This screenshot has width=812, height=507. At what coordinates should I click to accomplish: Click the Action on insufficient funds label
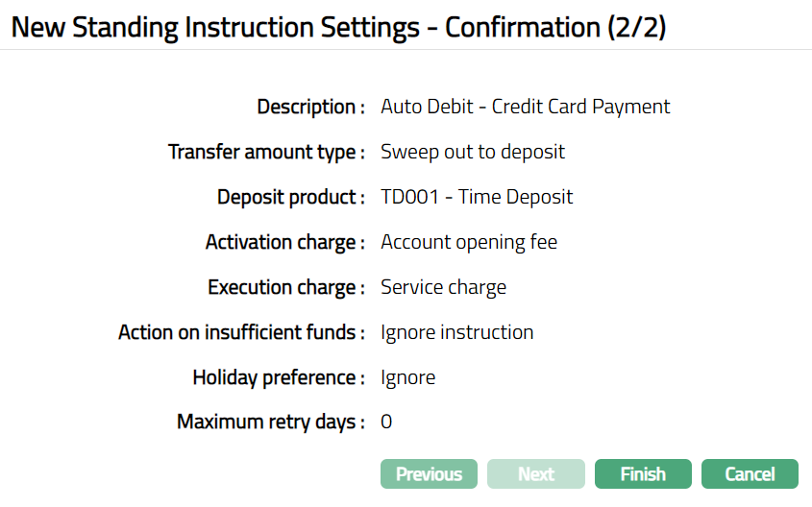click(x=241, y=332)
